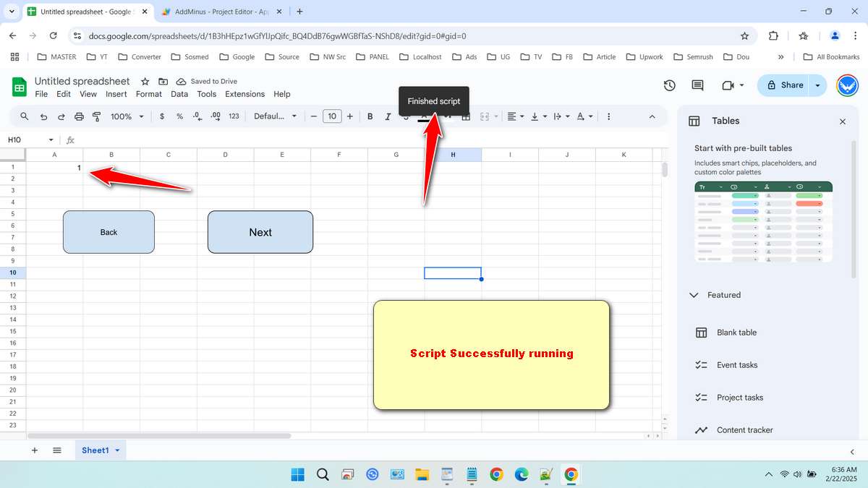Open the font family dropdown
This screenshot has height=488, width=868.
275,116
